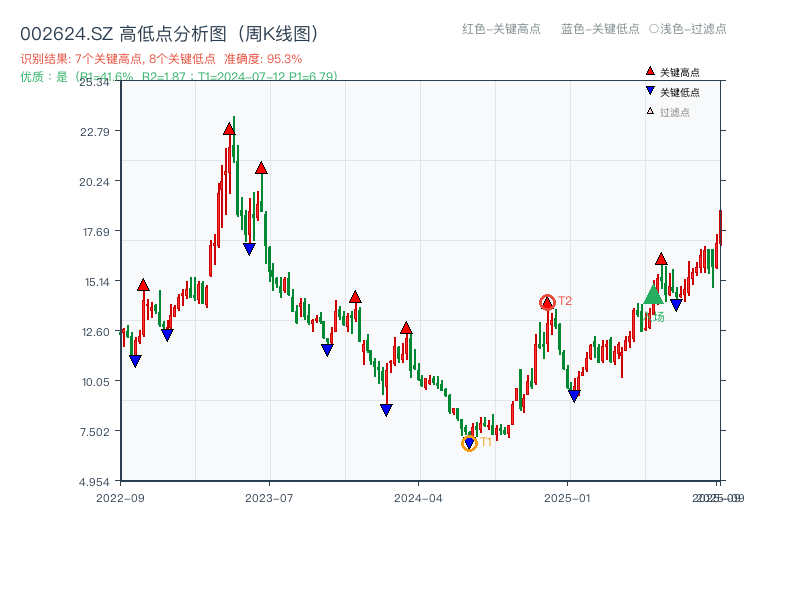This screenshot has width=800, height=600.
Task: Click the green 入场 entry triangle marker
Action: pos(651,297)
